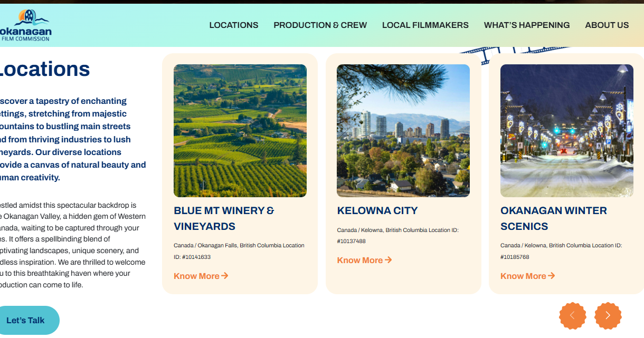The image size is (644, 338).
Task: Click Know More under Kelowna City
Action: (x=359, y=260)
